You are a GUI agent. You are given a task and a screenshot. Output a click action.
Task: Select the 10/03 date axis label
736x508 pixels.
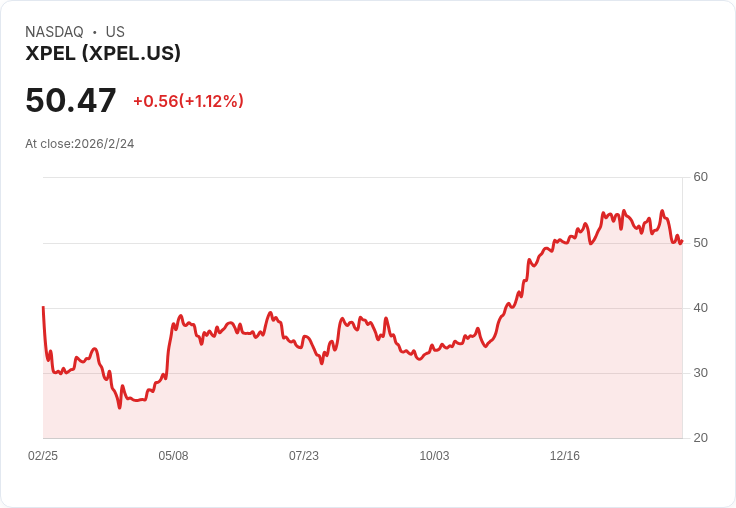pos(434,455)
